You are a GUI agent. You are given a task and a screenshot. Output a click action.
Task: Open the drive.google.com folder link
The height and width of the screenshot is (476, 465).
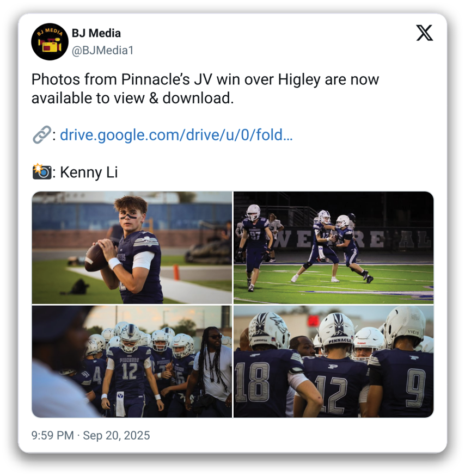coord(176,135)
